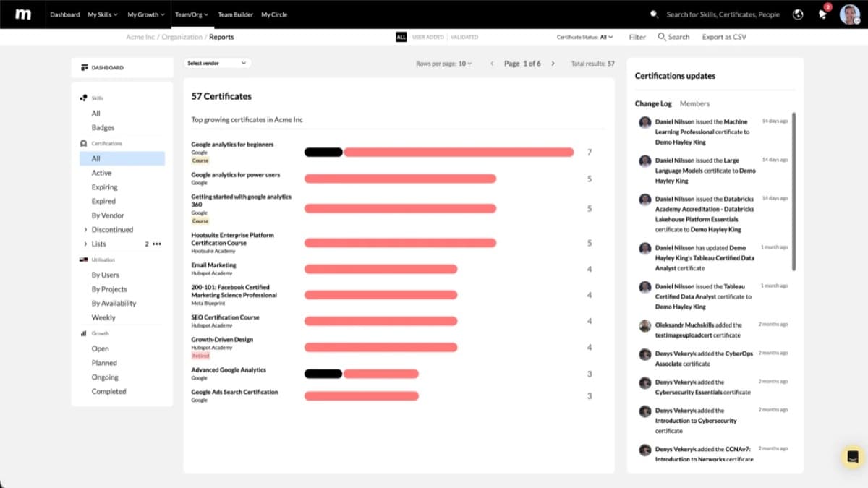Viewport: 868px width, 488px height.
Task: Switch to the Change Log tab
Action: coord(653,103)
